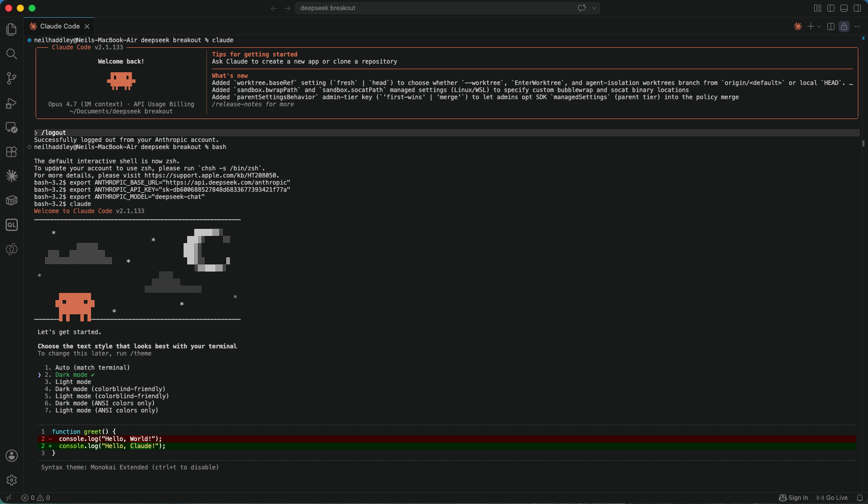Open the bottom-most linked-rings extension icon in the activity bar

[x=11, y=249]
